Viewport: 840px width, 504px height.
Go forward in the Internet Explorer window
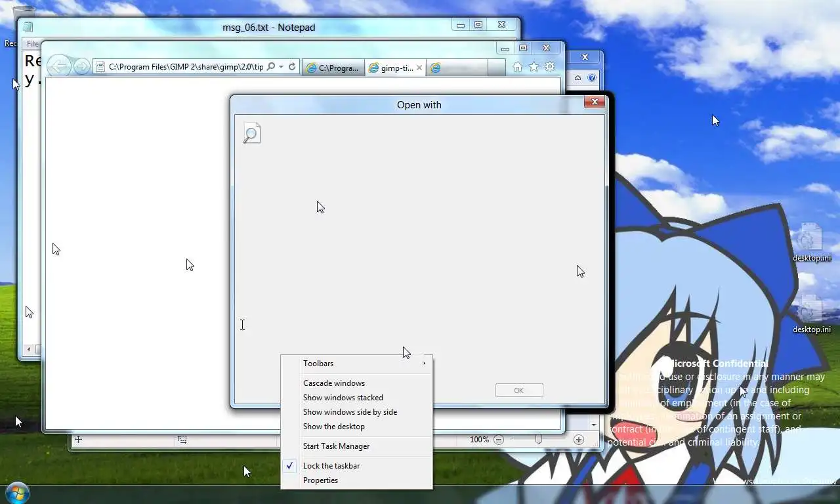[81, 66]
